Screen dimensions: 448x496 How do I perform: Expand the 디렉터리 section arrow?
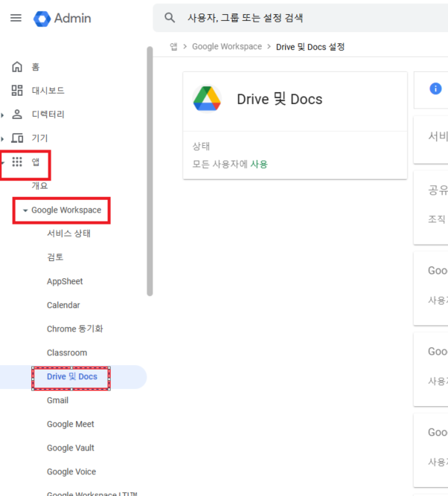tap(2, 115)
